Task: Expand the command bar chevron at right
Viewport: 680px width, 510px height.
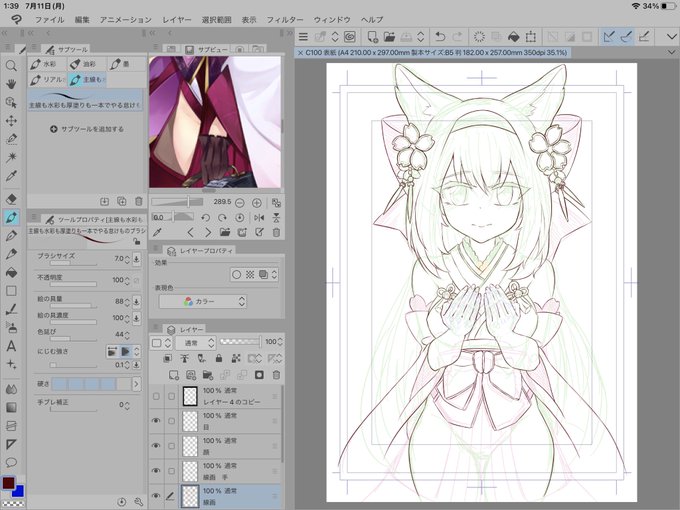Action: click(x=671, y=37)
